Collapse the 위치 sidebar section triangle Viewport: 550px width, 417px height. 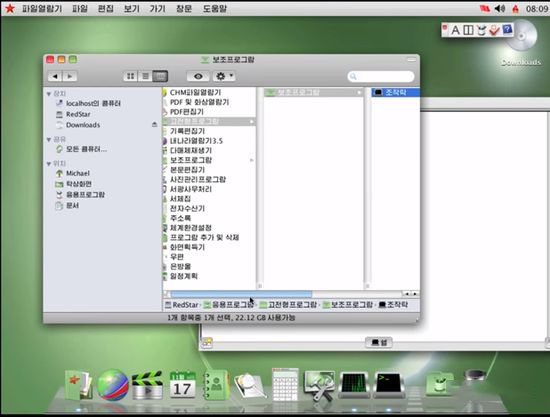pyautogui.click(x=49, y=164)
